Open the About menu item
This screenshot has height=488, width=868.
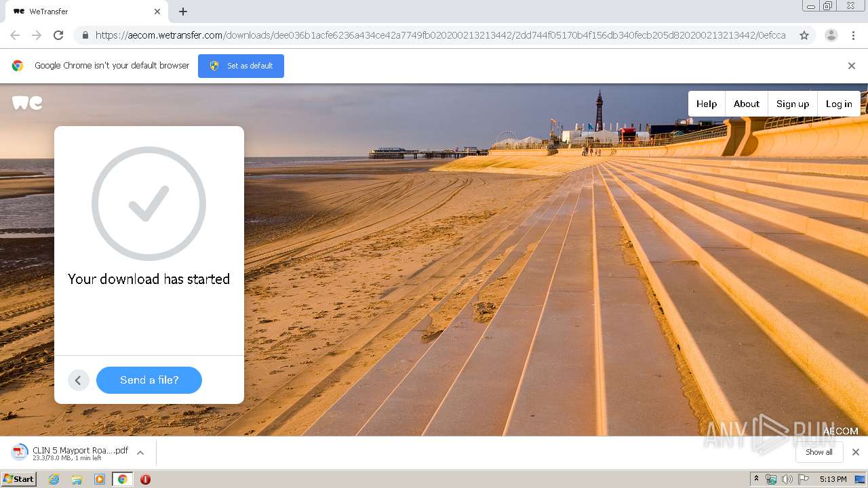point(747,104)
